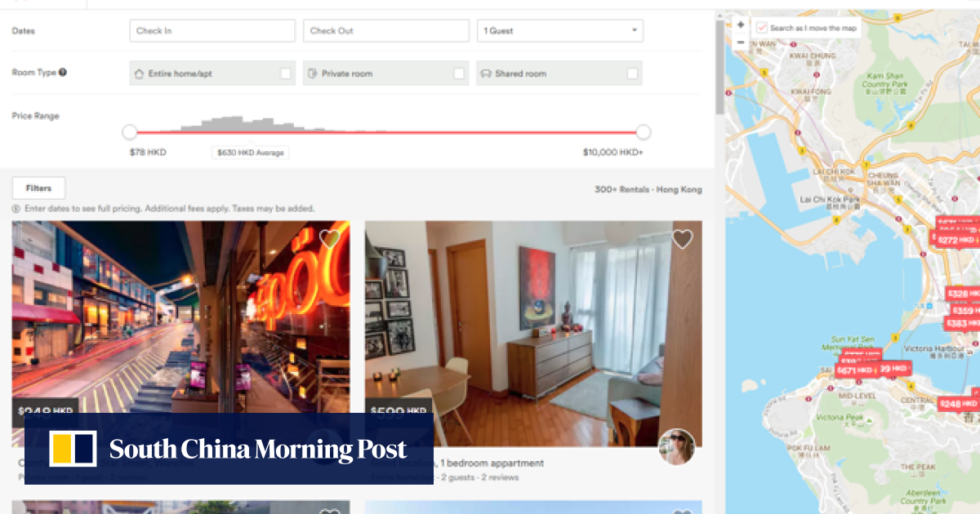Click the minimum price slider handle
Screen dimensions: 980x514
pos(129,132)
